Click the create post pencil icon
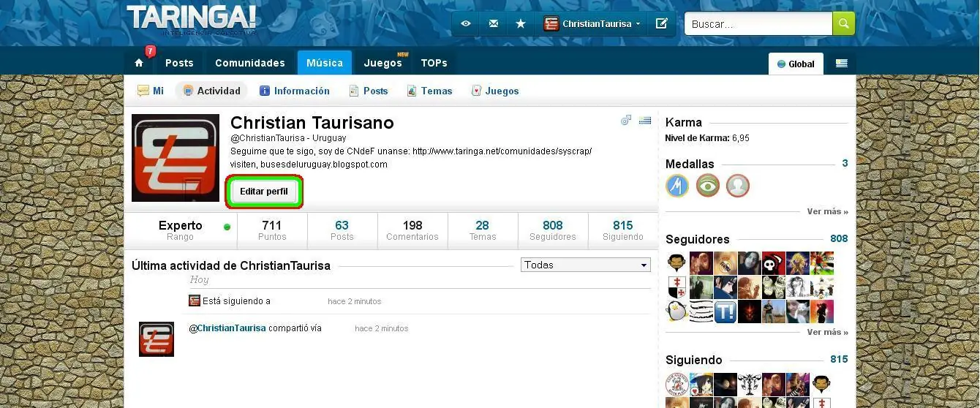Screen dimensions: 980x408 pos(661,24)
